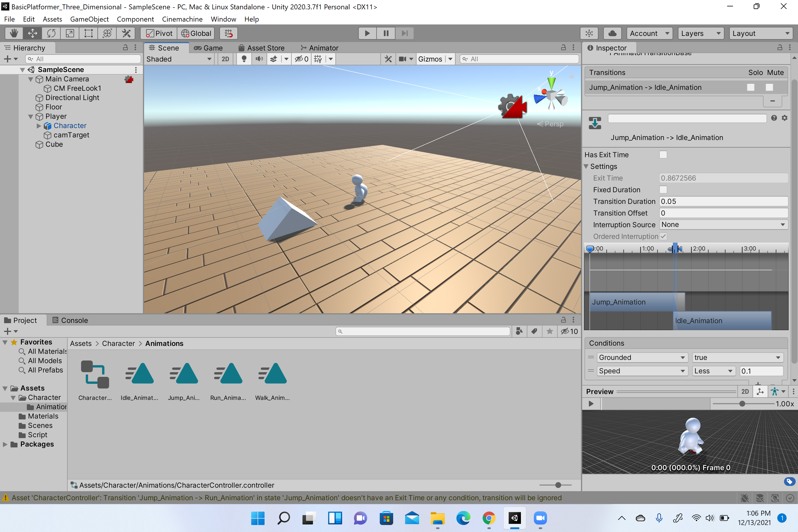Open Gizmos dropdown arrow
Viewport: 798px width, 532px height.
(x=450, y=59)
